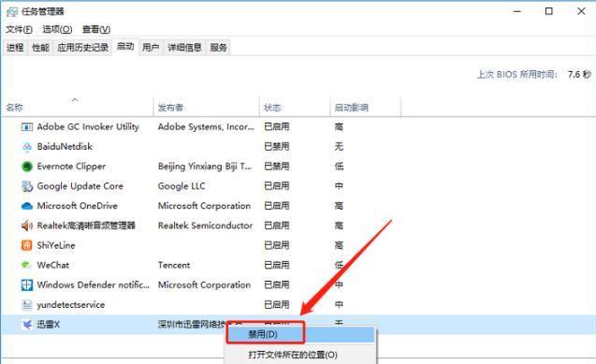Select the BaiduNetdisk entry name
596x364 pixels.
coord(65,147)
